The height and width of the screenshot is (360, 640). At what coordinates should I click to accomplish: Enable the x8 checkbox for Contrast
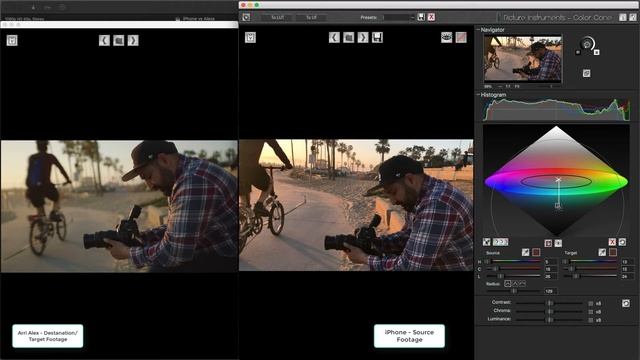tap(591, 304)
